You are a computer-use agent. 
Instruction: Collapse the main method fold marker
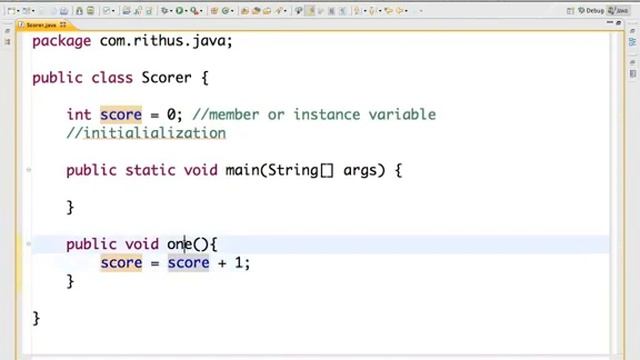point(29,169)
